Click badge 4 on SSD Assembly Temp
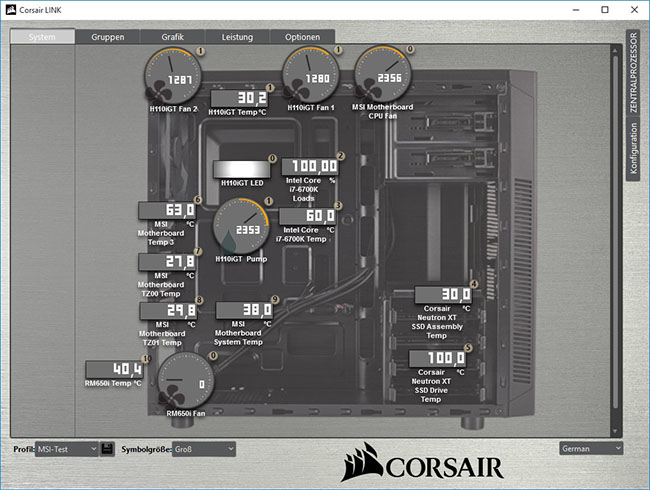Screen dimensions: 650x490 coord(474,284)
